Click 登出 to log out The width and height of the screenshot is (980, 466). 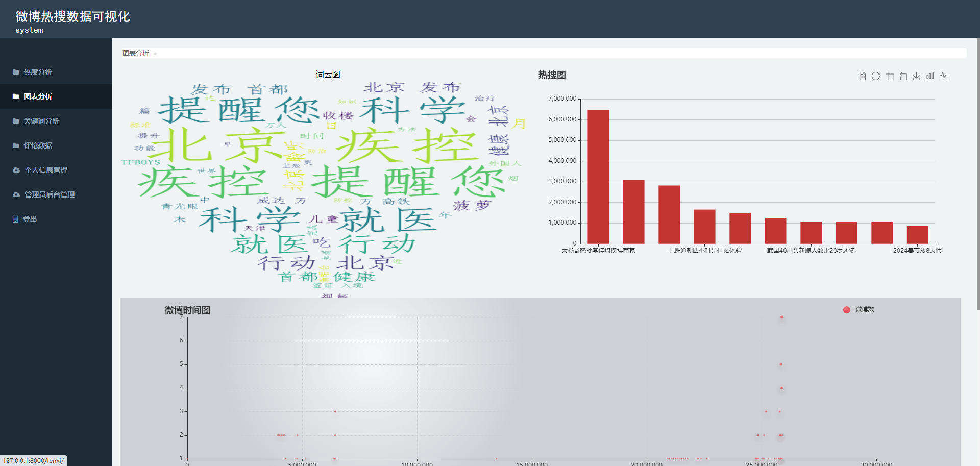[x=56, y=219]
